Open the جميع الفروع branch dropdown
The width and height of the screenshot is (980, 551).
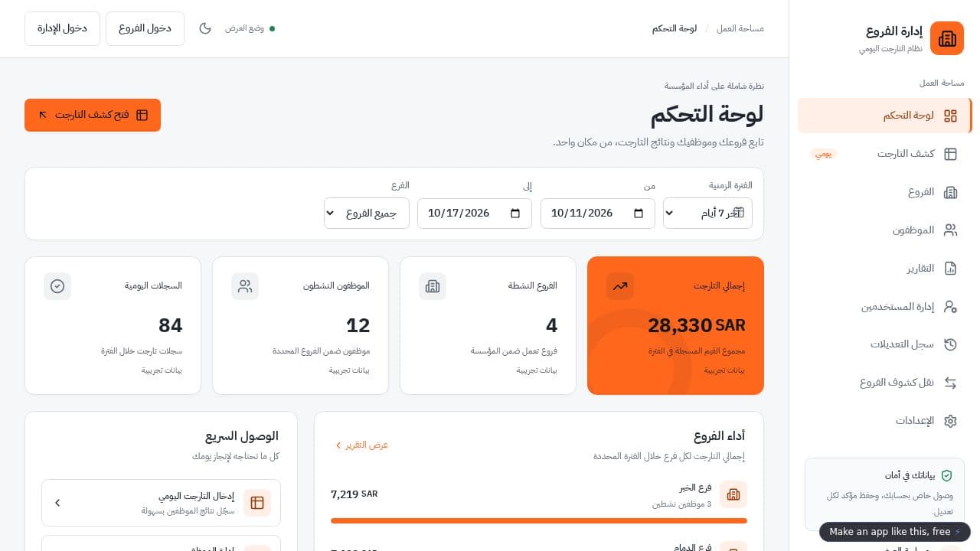tap(367, 213)
